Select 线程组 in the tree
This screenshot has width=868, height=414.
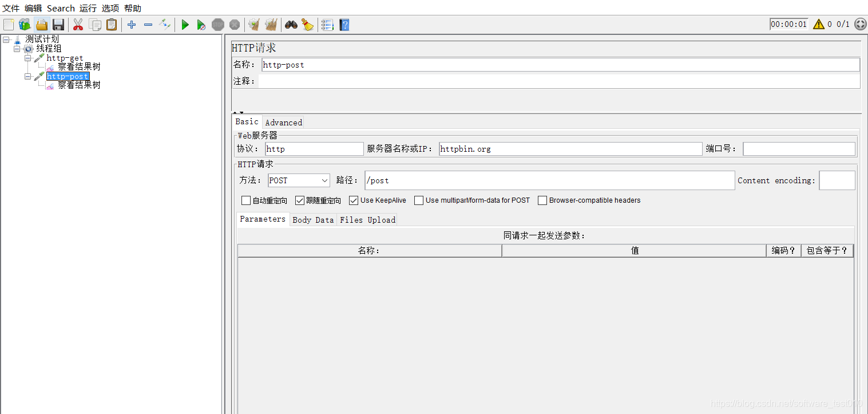coord(49,49)
